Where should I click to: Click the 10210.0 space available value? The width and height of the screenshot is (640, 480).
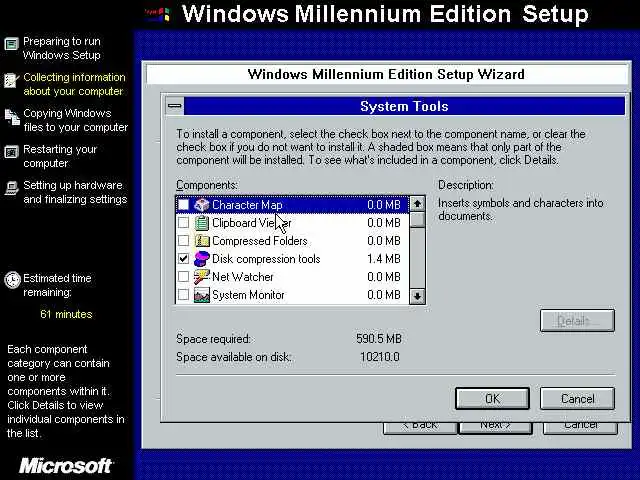(380, 357)
